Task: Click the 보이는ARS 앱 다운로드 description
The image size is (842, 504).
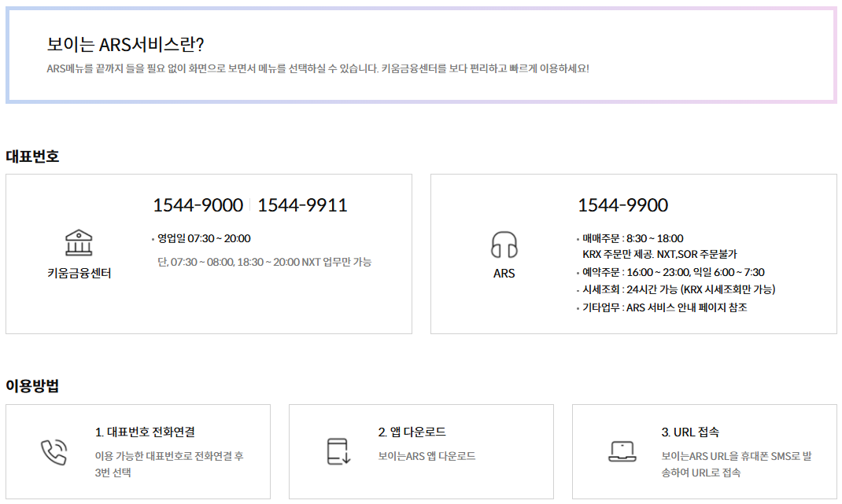Action: [427, 456]
